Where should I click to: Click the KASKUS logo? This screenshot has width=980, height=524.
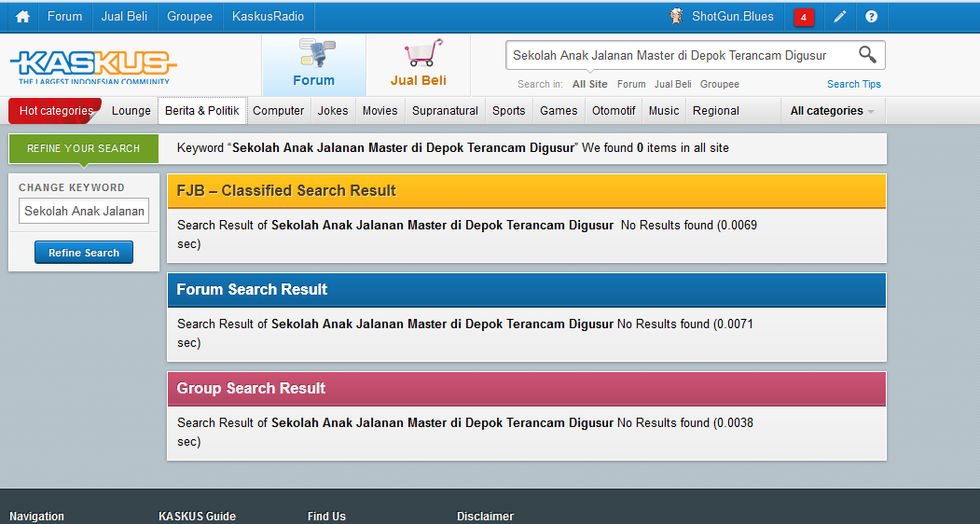coord(93,66)
